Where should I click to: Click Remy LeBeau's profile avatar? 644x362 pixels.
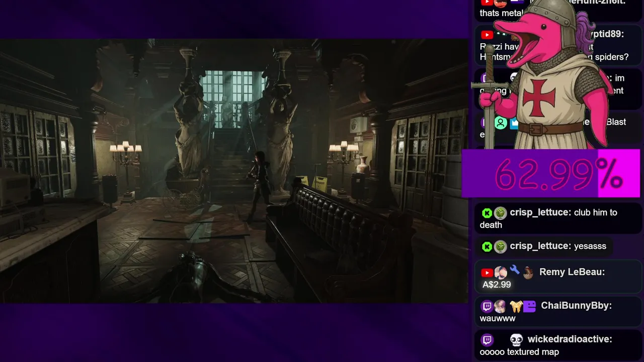coord(501,273)
